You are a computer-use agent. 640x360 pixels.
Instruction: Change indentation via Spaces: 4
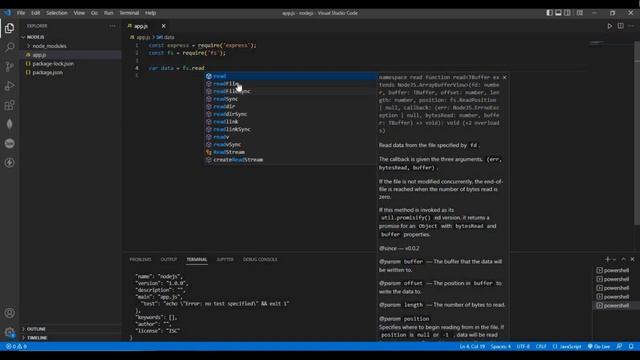click(x=501, y=347)
